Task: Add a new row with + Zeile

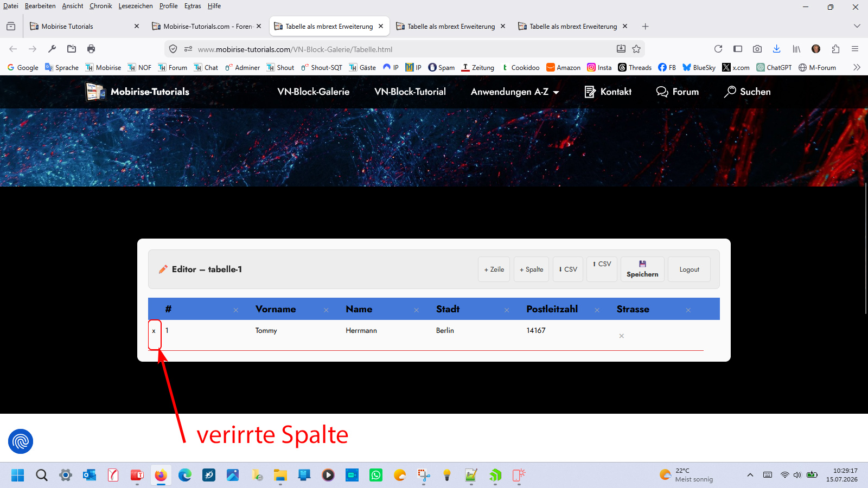Action: click(x=494, y=269)
